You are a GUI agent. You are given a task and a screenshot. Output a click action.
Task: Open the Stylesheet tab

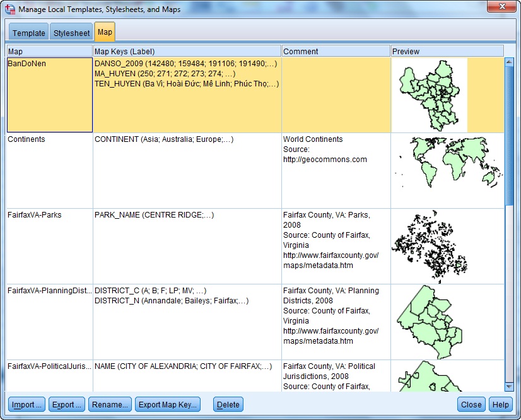tap(71, 33)
